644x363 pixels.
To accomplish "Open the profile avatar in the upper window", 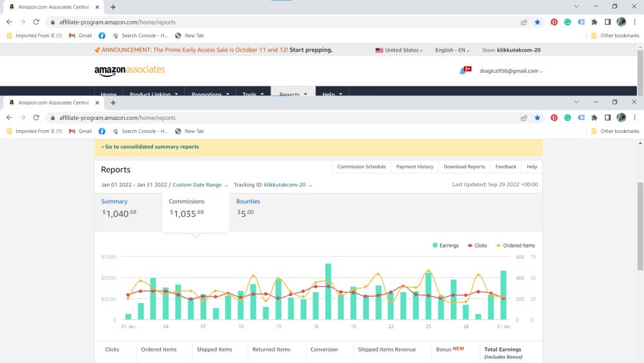I will pyautogui.click(x=621, y=22).
